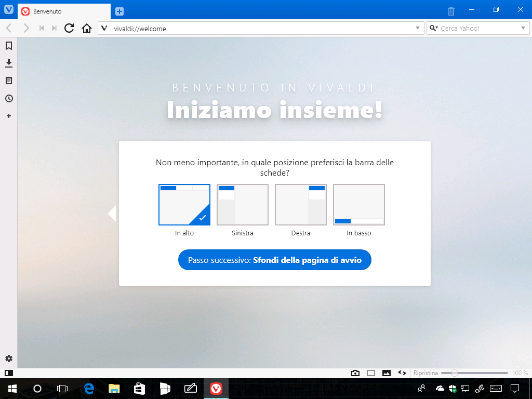
Task: Select the Sinistra tab bar position
Action: coord(243,205)
